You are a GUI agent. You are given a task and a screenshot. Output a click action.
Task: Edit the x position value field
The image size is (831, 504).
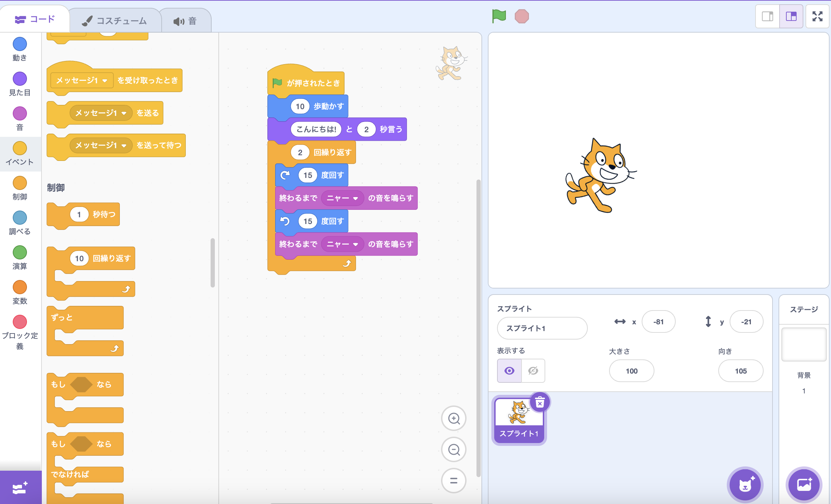coord(658,321)
